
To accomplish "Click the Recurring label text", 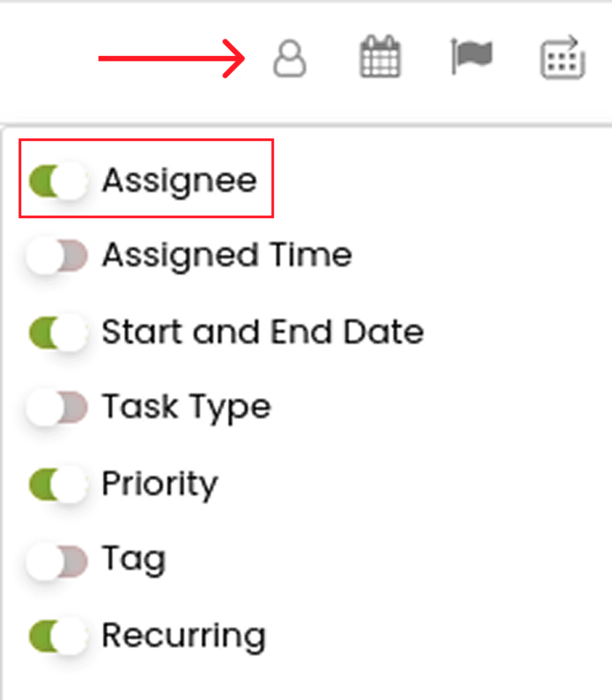I will (x=183, y=636).
